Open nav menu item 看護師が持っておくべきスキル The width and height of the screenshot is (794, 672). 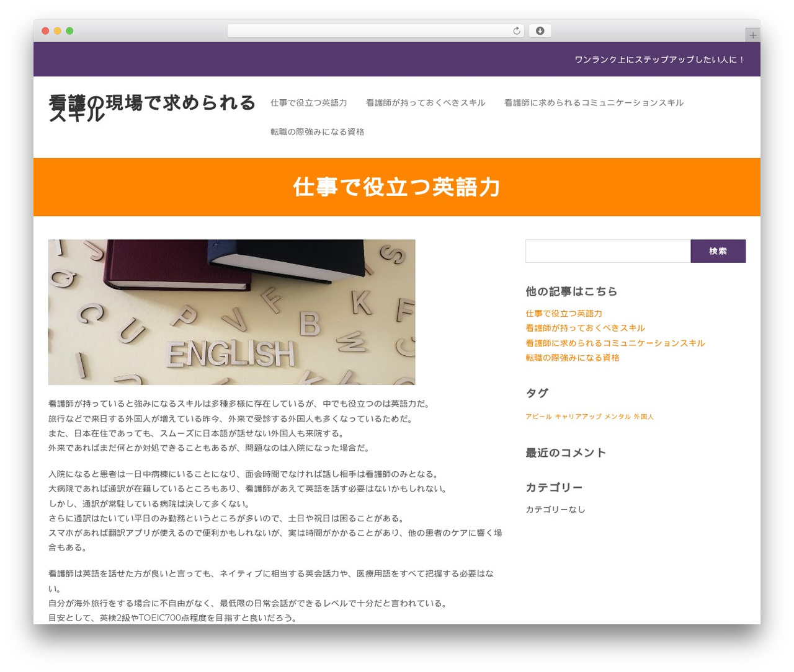426,103
